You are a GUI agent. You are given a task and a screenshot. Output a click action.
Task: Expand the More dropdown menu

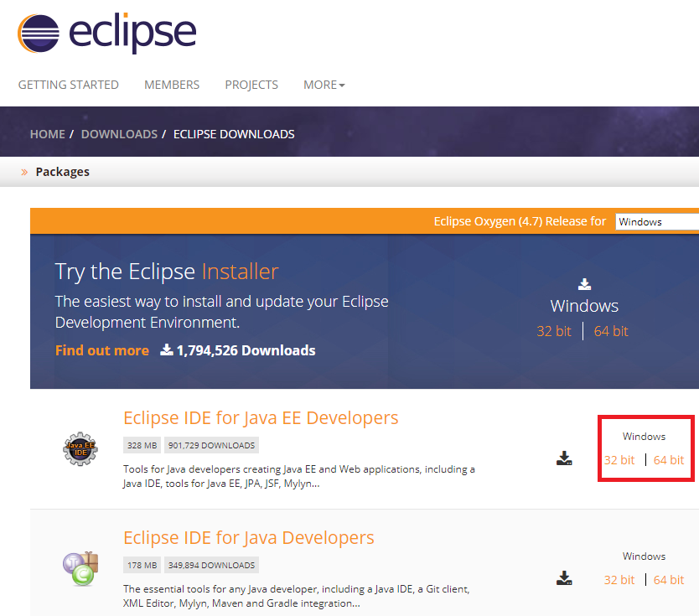pyautogui.click(x=324, y=85)
